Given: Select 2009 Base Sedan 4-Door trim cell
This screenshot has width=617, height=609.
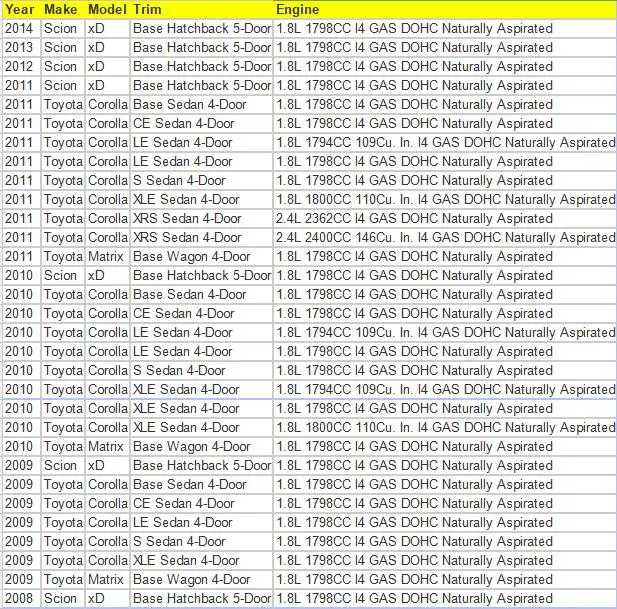Looking at the screenshot, I should click(201, 484).
